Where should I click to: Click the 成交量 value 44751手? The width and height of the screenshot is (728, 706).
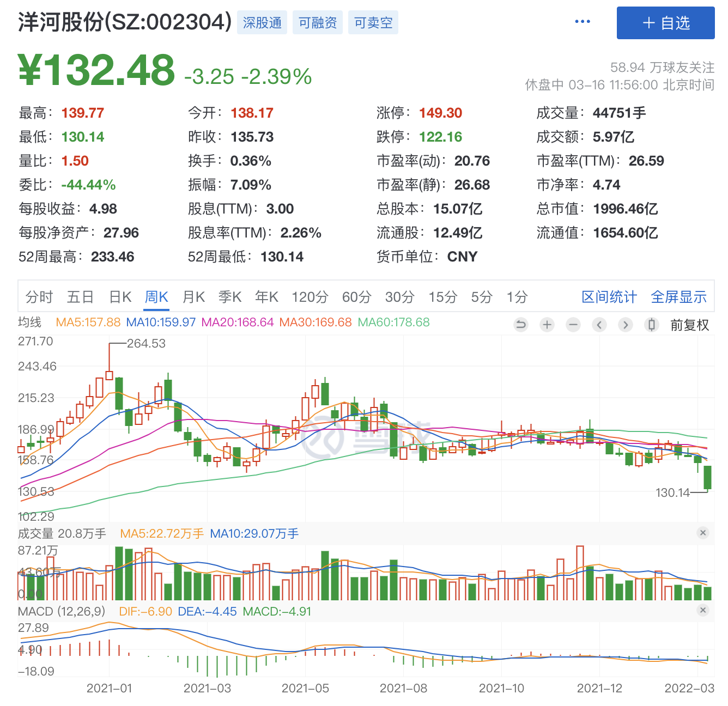(x=619, y=113)
